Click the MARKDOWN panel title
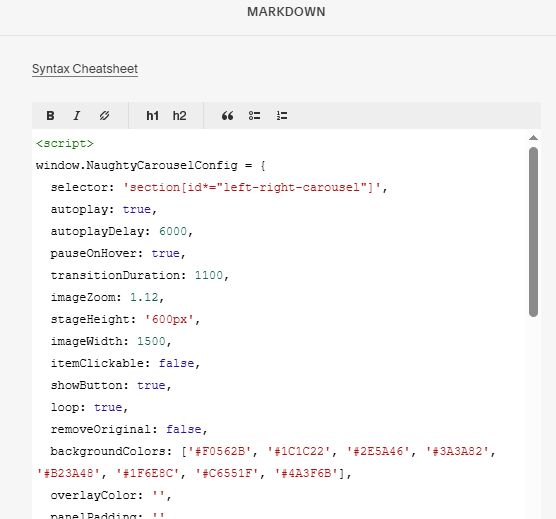556x519 pixels. click(286, 12)
